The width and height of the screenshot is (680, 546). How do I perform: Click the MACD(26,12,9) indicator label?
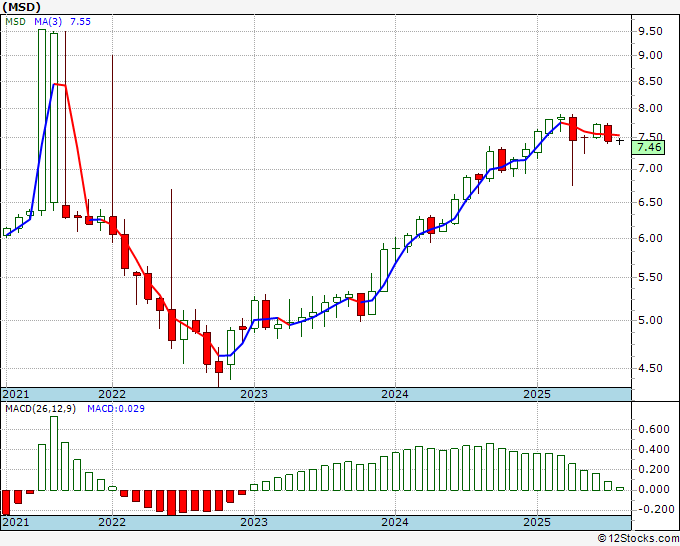40,409
